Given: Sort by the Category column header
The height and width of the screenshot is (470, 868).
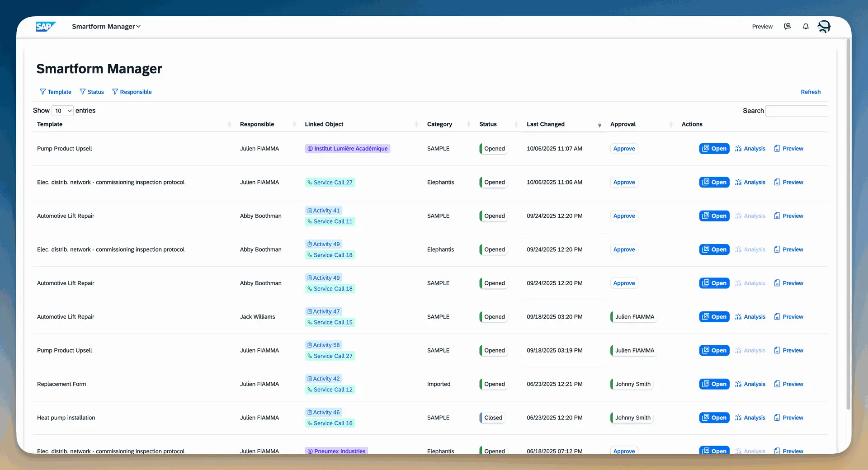Looking at the screenshot, I should (439, 124).
